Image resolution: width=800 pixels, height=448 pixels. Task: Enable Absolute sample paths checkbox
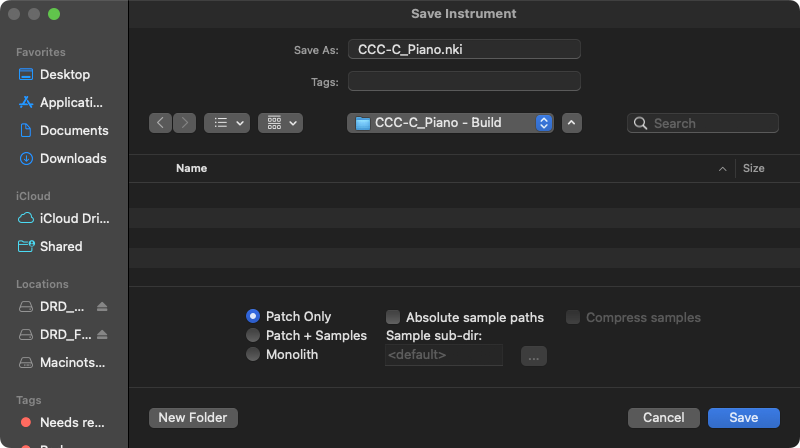(x=393, y=317)
